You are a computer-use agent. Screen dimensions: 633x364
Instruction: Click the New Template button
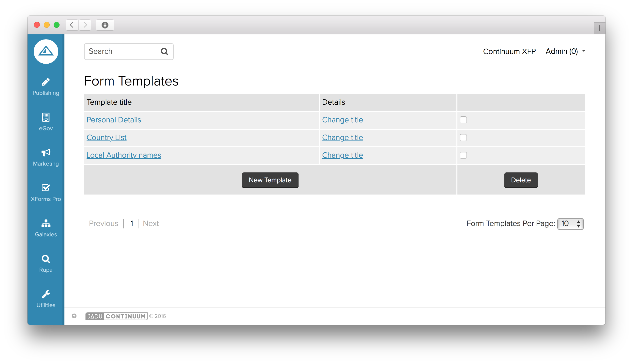pyautogui.click(x=270, y=180)
